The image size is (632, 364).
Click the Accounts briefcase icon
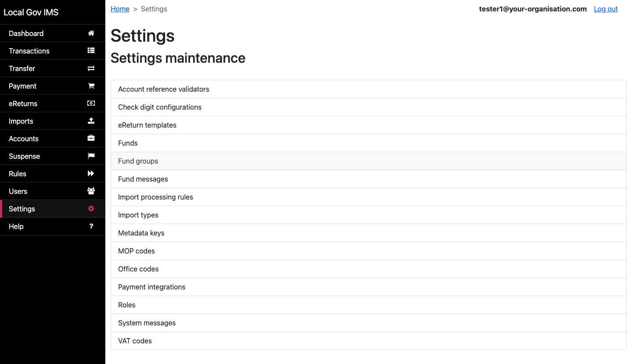91,138
